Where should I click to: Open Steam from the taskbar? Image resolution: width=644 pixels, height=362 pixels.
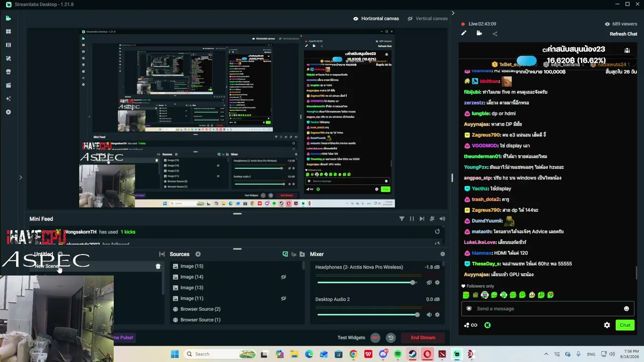[x=413, y=354]
